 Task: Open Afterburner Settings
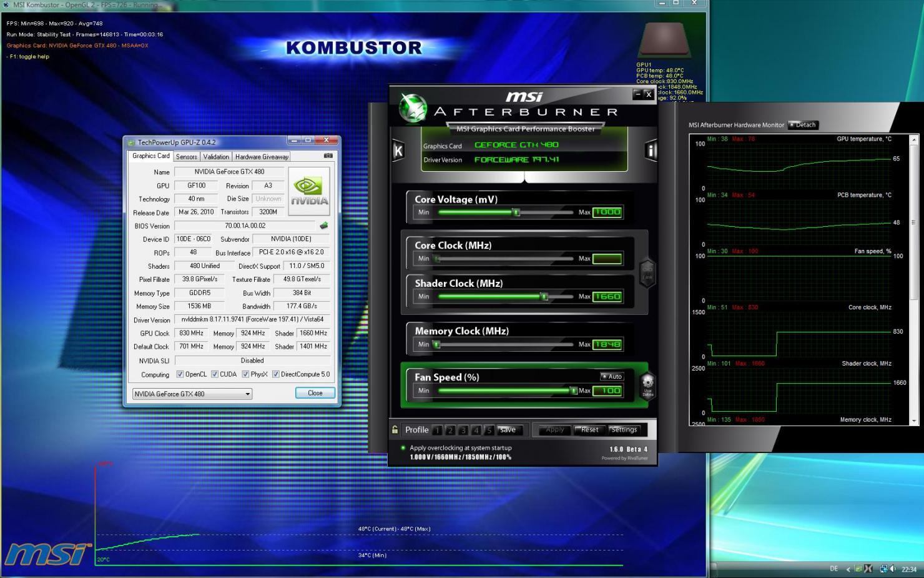624,429
